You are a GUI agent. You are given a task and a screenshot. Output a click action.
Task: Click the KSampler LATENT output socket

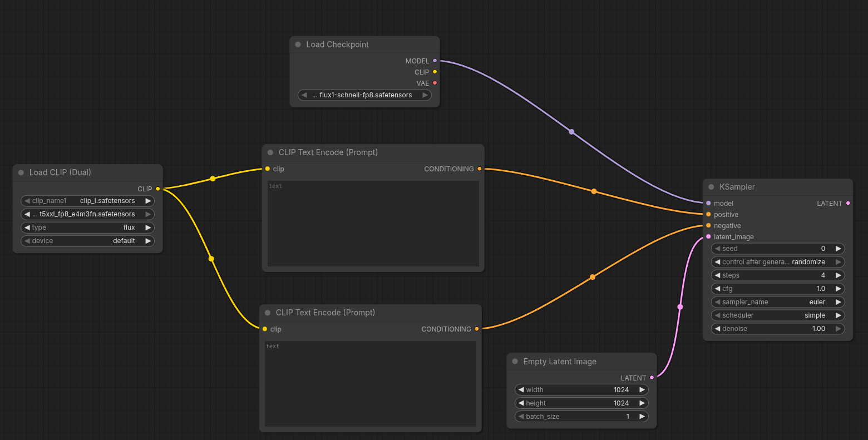848,203
